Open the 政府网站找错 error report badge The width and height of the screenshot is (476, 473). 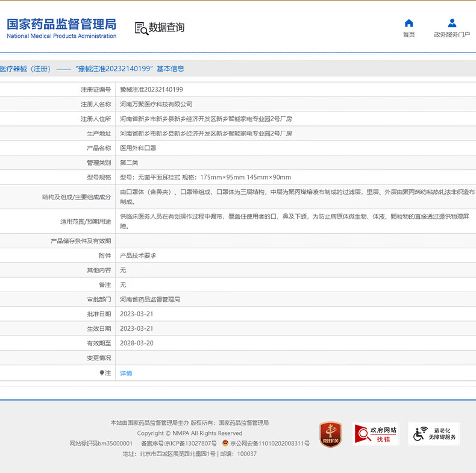point(376,434)
